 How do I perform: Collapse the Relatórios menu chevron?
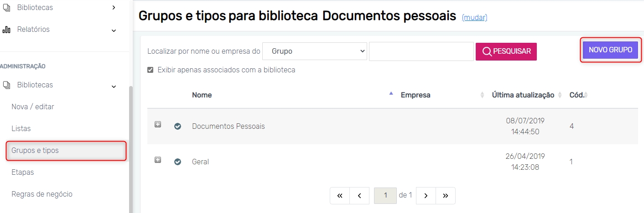coord(114,30)
